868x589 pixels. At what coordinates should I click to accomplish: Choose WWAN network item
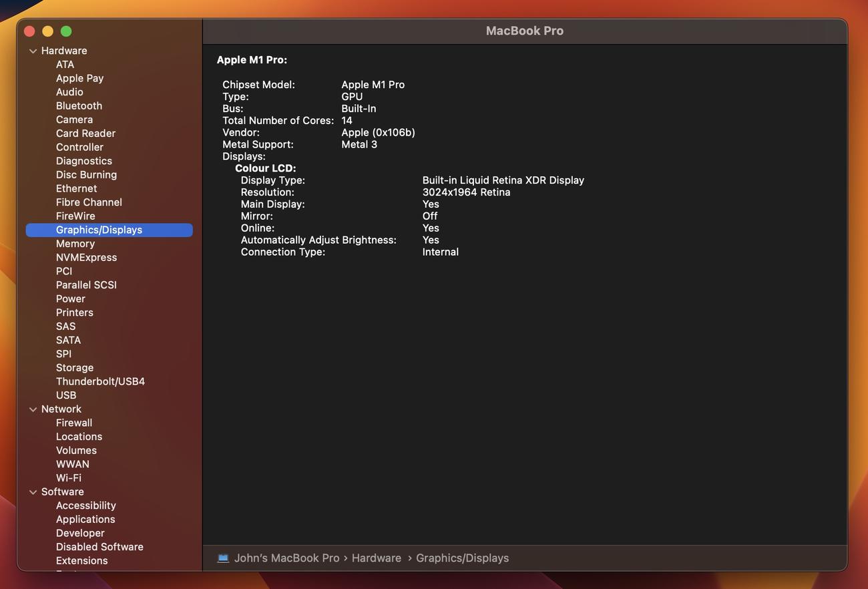tap(73, 465)
